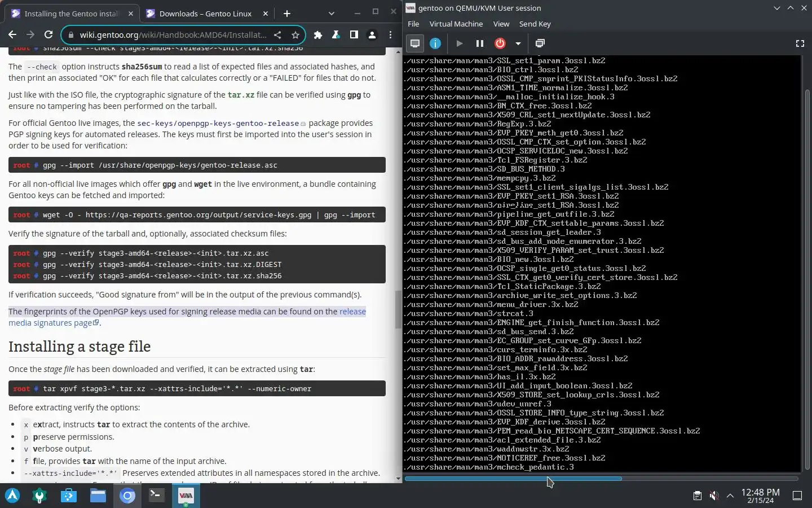The height and width of the screenshot is (508, 812).
Task: Click the muted volume tray icon
Action: 714,496
